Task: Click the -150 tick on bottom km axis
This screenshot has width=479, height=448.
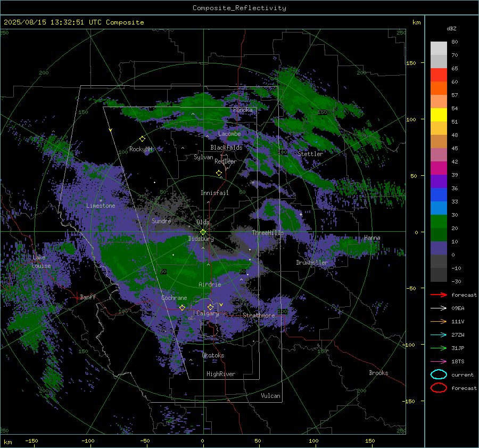Action: click(31, 441)
